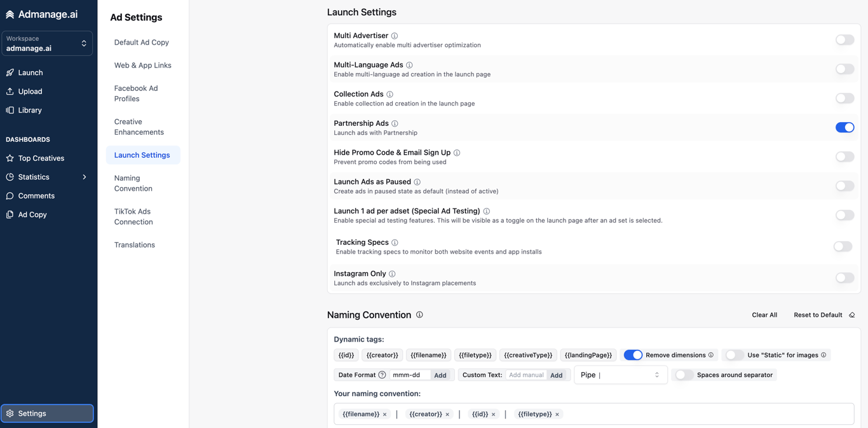This screenshot has width=868, height=428.
Task: Click the Library icon in sidebar
Action: coord(10,110)
